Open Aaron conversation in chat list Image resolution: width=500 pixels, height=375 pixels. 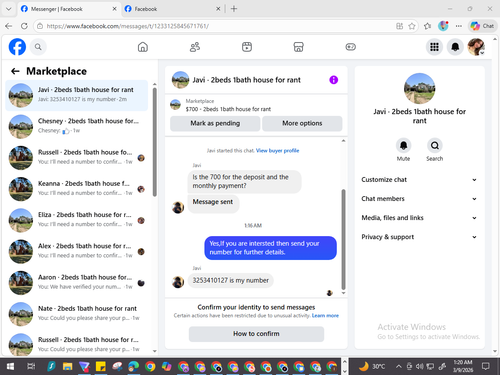(x=77, y=282)
